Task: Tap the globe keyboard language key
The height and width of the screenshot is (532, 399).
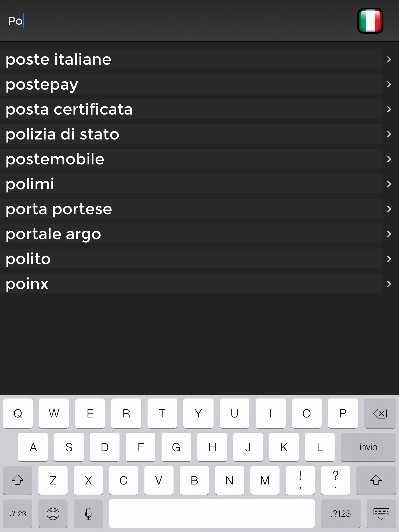Action: [x=53, y=513]
